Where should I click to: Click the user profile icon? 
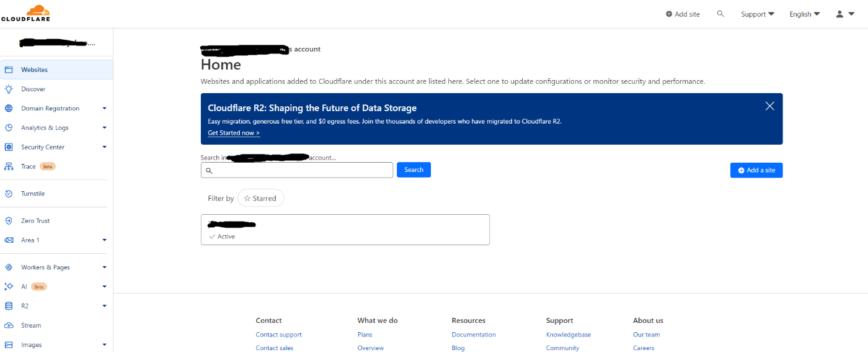(x=839, y=14)
